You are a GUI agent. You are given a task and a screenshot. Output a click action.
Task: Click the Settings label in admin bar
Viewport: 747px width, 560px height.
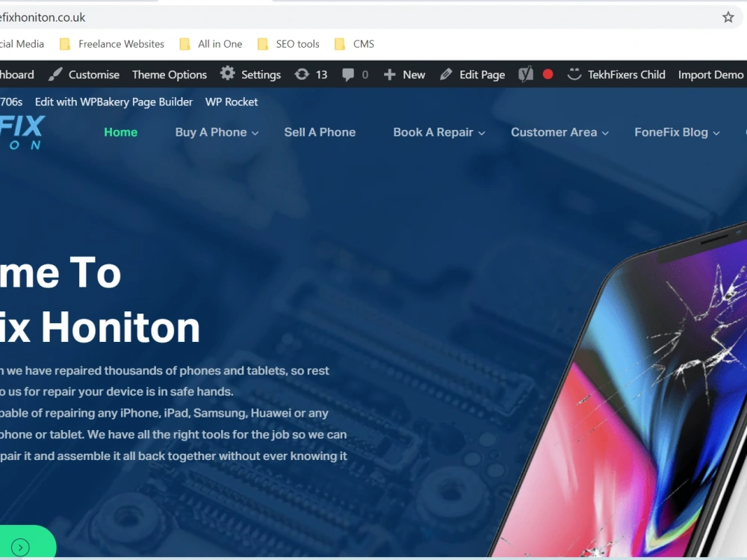point(261,75)
